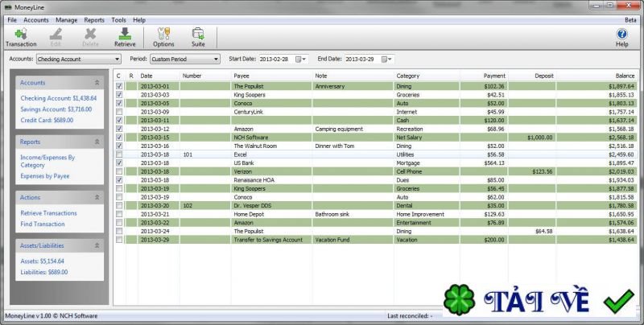Open Credit Card: $689.00 link
This screenshot has height=325, width=644.
tap(47, 121)
